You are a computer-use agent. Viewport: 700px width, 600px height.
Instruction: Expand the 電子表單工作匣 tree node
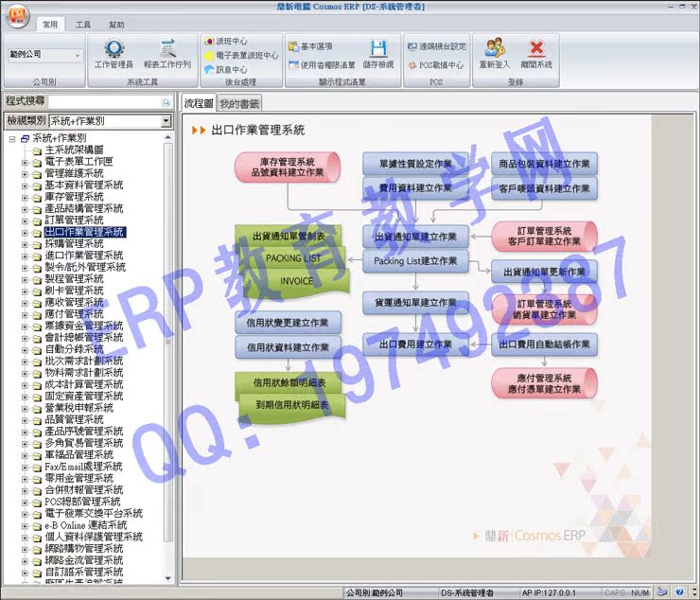click(25, 163)
